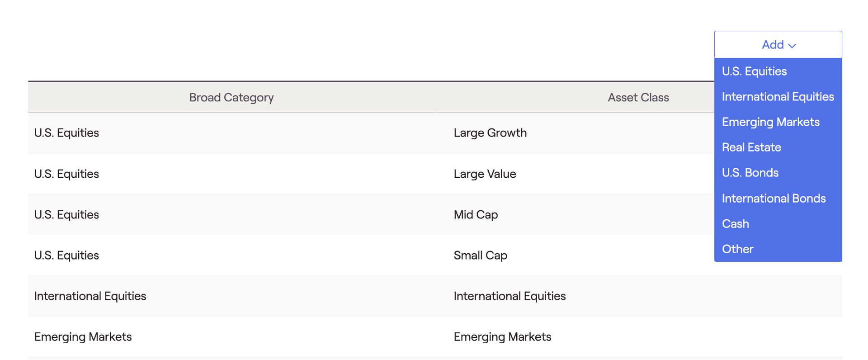Select the Other option in the menu
This screenshot has width=868, height=360.
tap(778, 249)
